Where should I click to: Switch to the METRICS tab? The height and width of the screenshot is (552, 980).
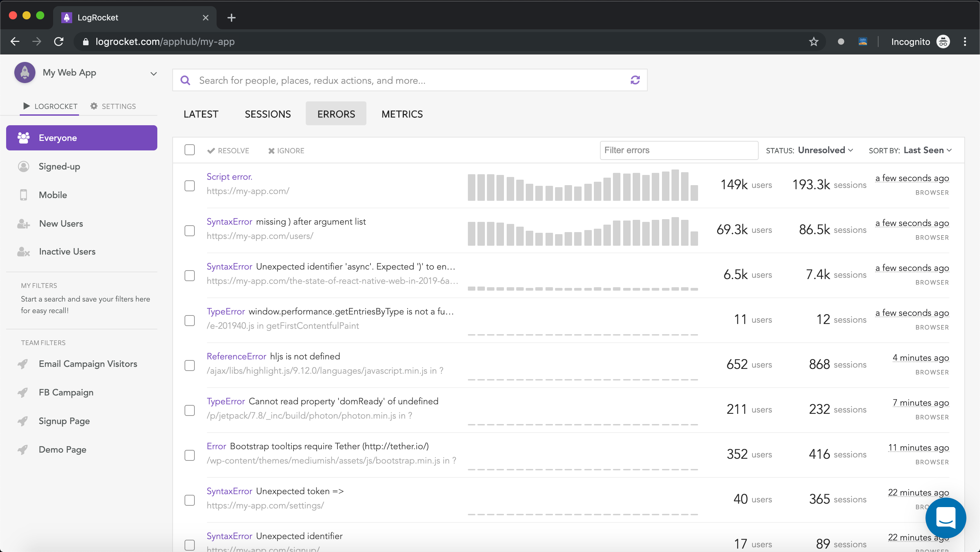(x=402, y=114)
